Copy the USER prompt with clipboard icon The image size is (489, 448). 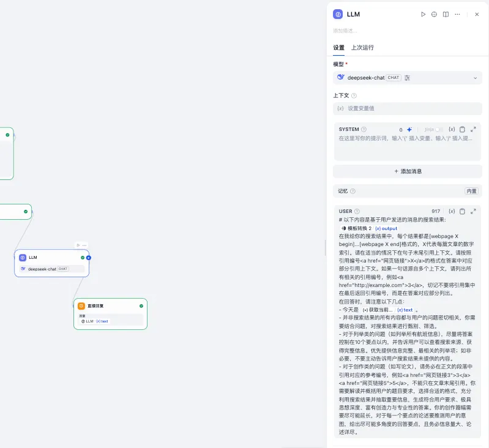coord(463,211)
